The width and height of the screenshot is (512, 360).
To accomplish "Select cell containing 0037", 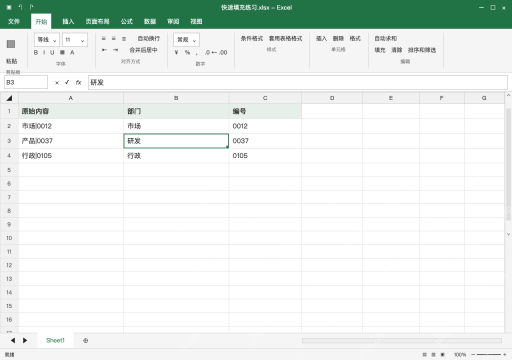I will pyautogui.click(x=265, y=141).
